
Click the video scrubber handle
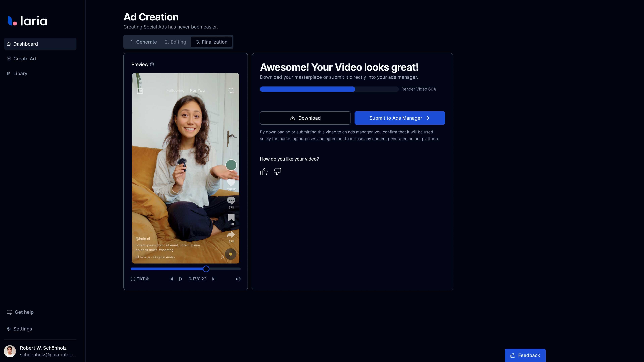coord(206,269)
